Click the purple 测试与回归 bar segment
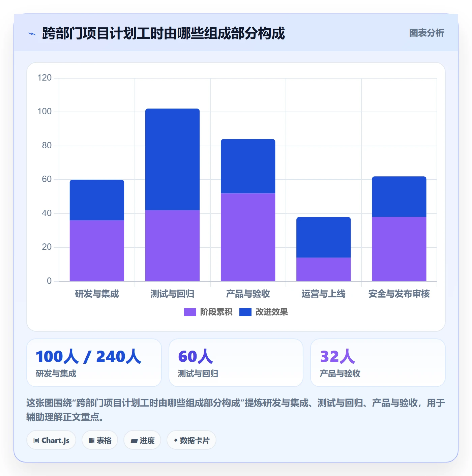 coord(172,245)
